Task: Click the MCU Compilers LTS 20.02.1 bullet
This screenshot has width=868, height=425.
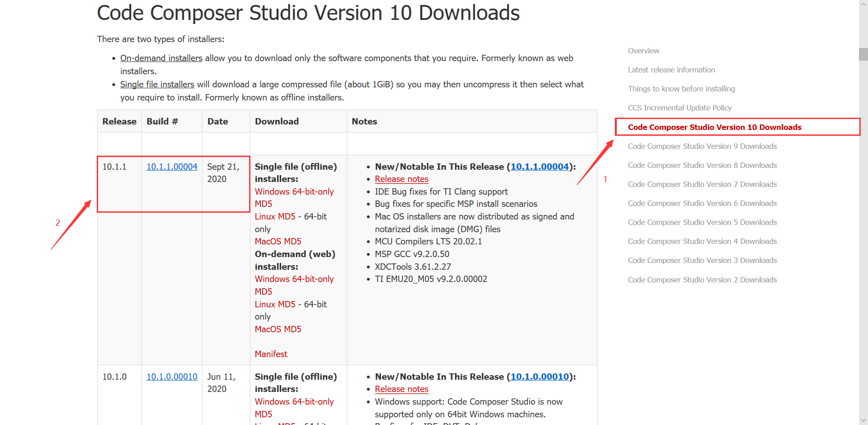Action: coord(428,241)
